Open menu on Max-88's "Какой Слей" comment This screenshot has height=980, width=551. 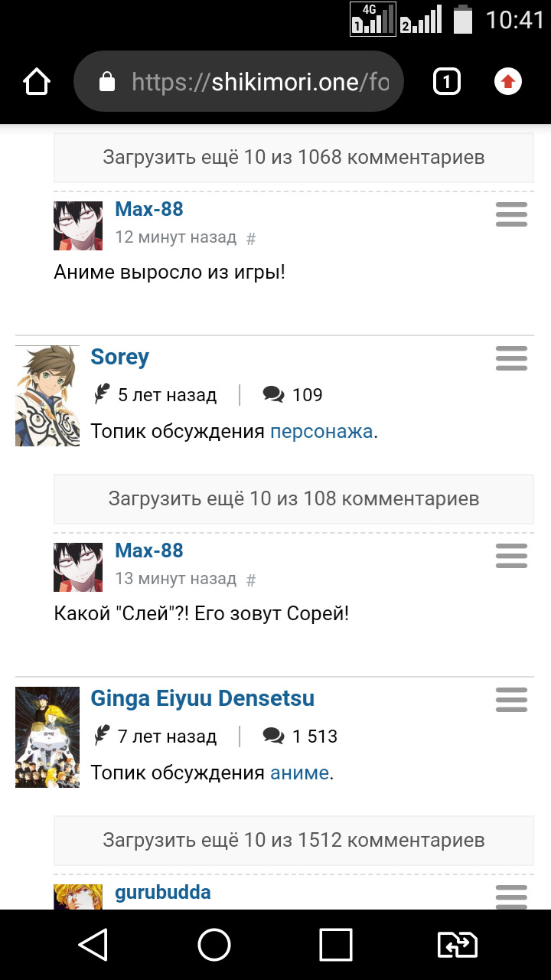(x=511, y=556)
